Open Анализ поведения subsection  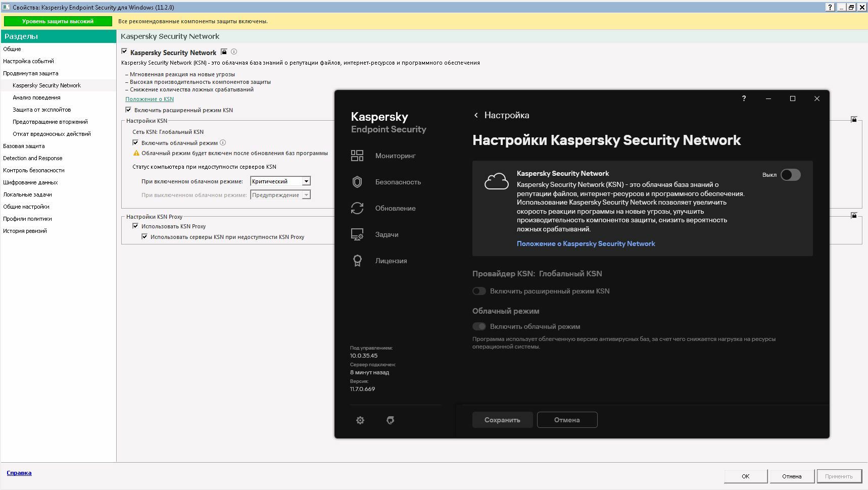tap(36, 97)
